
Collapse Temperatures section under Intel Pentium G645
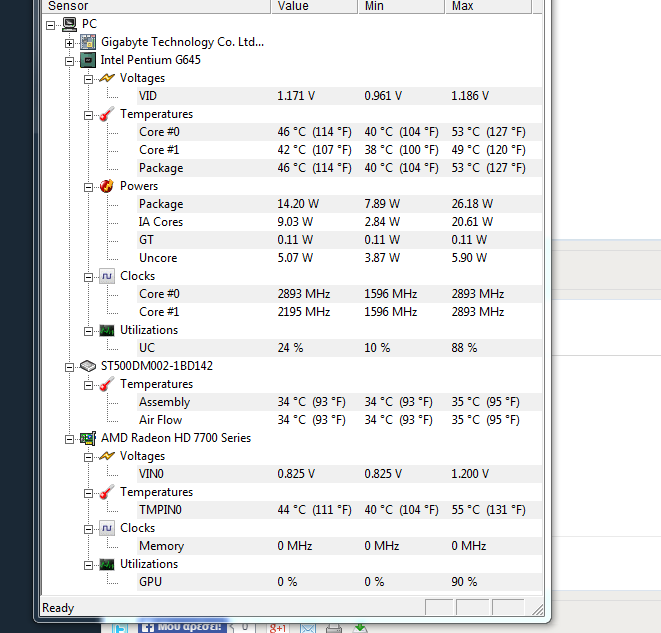click(88, 115)
